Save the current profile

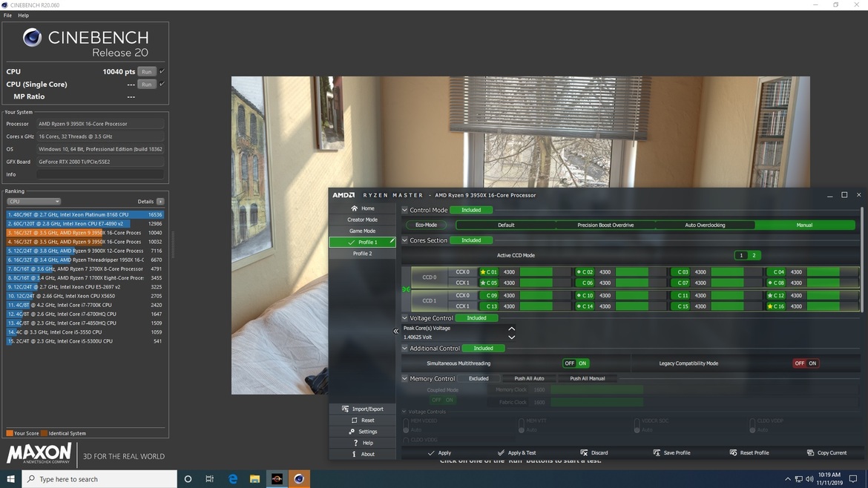pyautogui.click(x=671, y=452)
